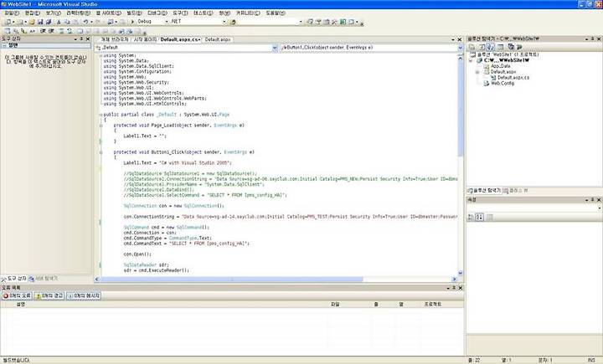Toggle auto-hide pin on Solution Explorer panel
The image size is (603, 364).
pos(593,38)
